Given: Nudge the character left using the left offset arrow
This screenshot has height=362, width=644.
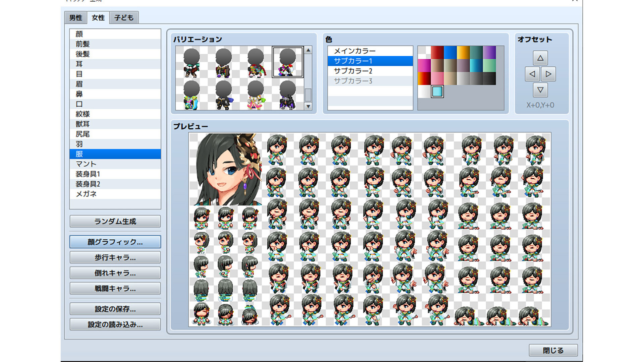Looking at the screenshot, I should 532,74.
